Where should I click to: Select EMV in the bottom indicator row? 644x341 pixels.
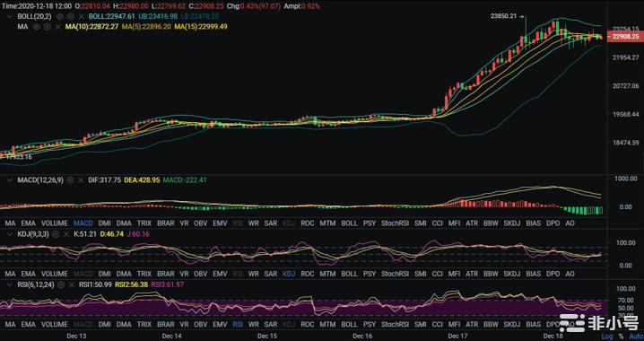(x=220, y=325)
